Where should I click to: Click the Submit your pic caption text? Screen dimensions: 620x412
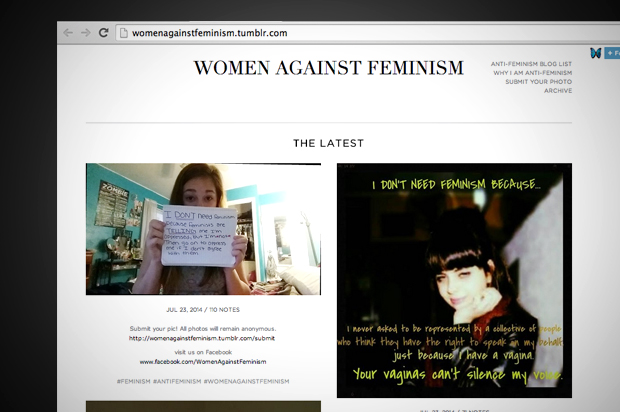pos(203,329)
